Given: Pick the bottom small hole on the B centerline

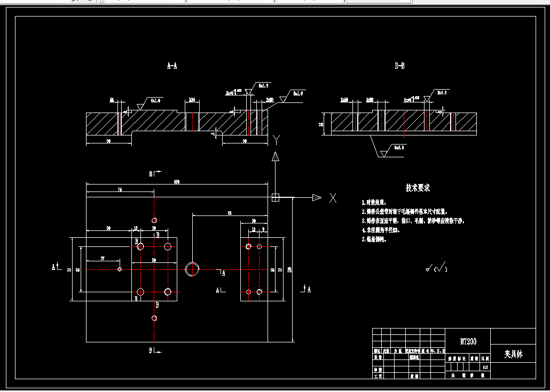Looking at the screenshot, I should (154, 318).
